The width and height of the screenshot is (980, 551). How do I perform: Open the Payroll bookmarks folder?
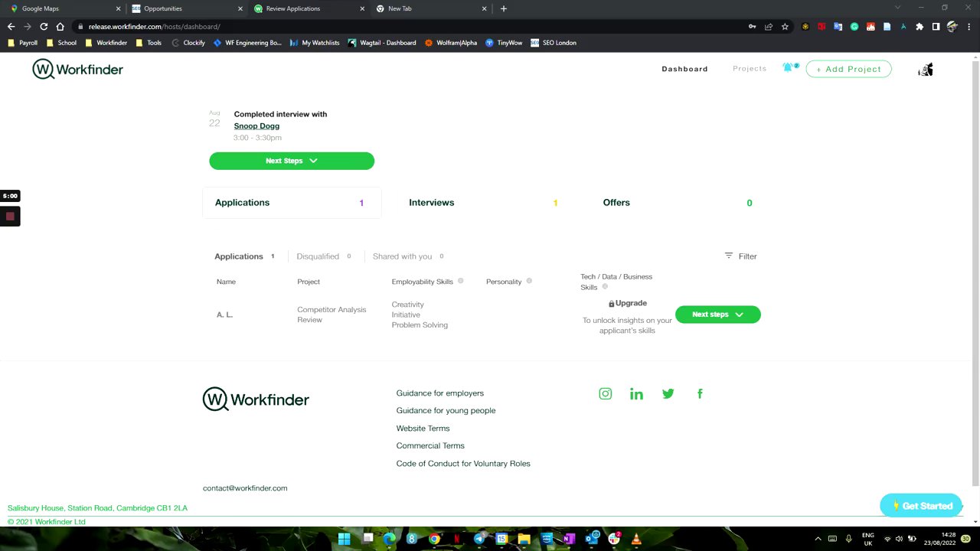(x=22, y=43)
